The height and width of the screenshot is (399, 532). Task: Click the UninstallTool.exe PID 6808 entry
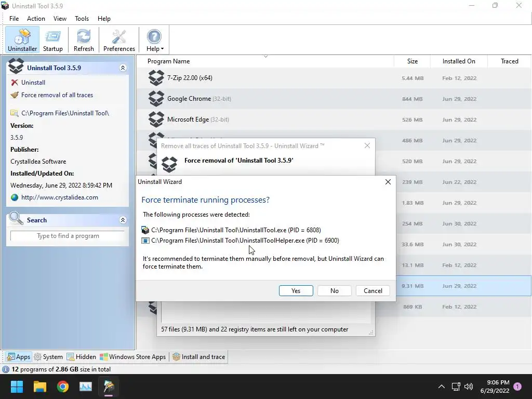pyautogui.click(x=236, y=230)
